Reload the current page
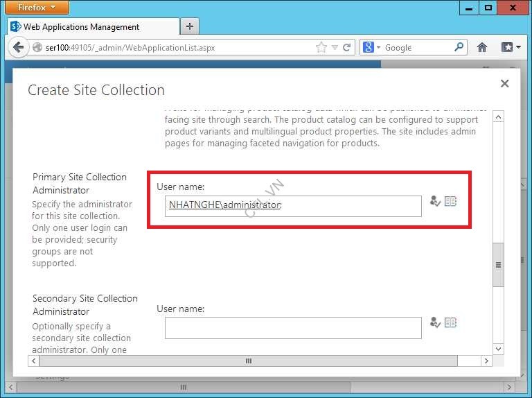The image size is (532, 398). coord(347,48)
